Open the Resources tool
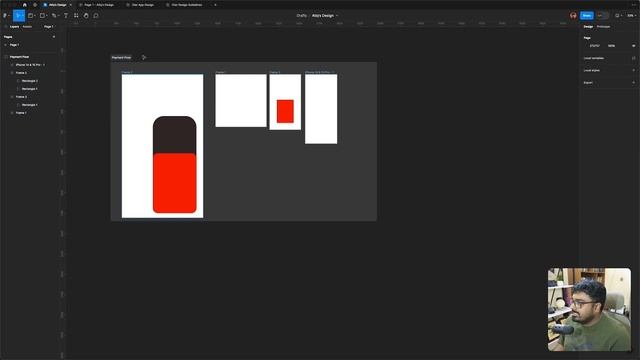Viewport: 640px width, 360px height. (x=76, y=16)
